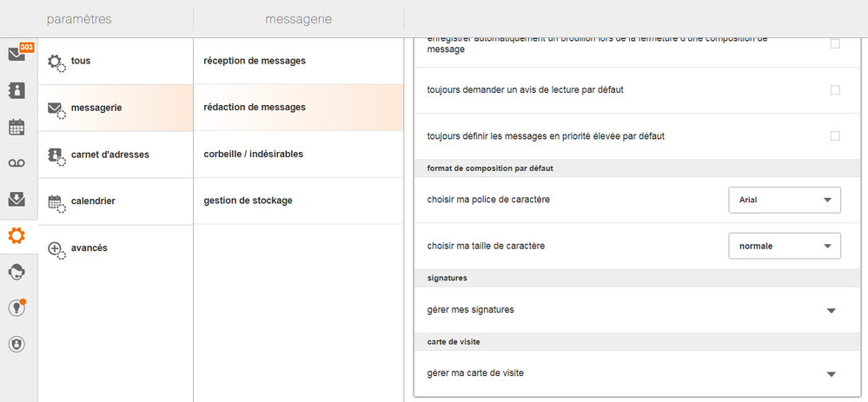
Task: Select 'messagerie' settings category
Action: coord(116,108)
